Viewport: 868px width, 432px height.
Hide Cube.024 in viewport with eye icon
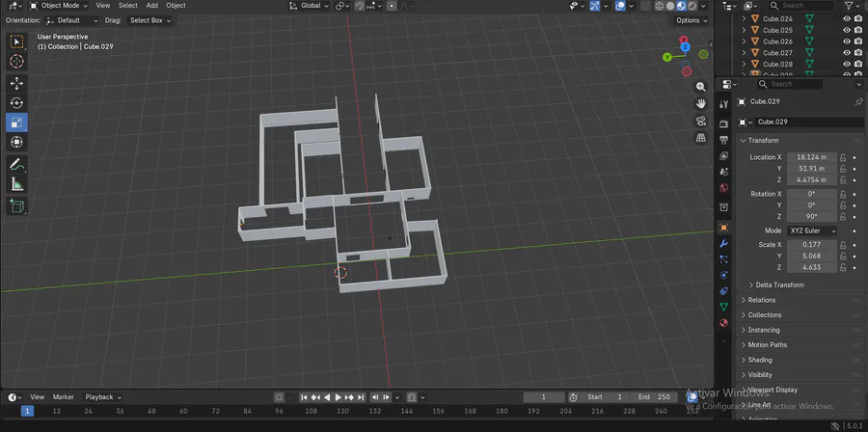pyautogui.click(x=847, y=19)
